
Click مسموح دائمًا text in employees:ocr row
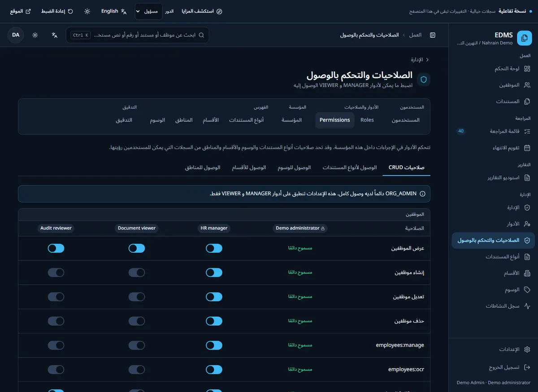point(300,369)
